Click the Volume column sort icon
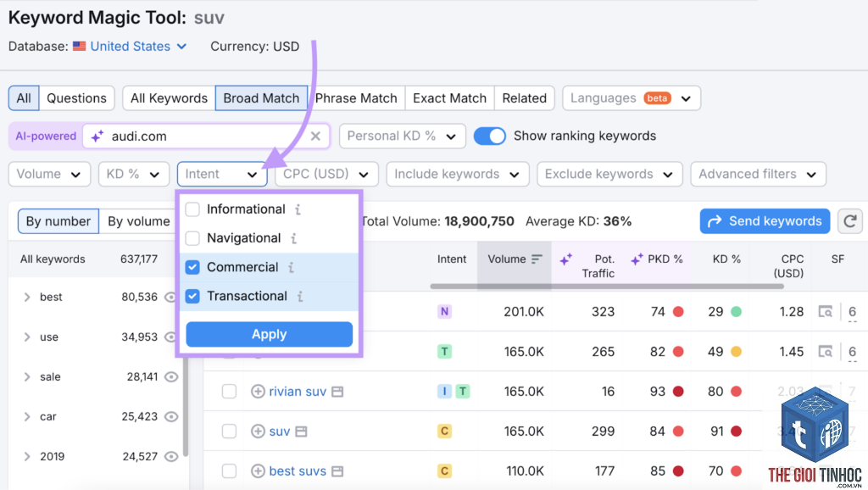 pyautogui.click(x=537, y=259)
